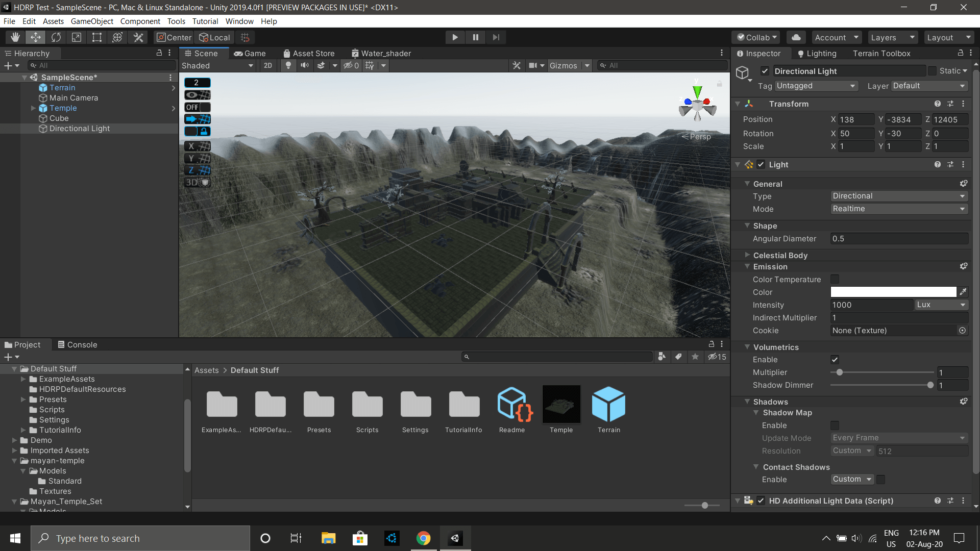This screenshot has width=980, height=551.
Task: Select the Rotate tool
Action: pos(56,37)
